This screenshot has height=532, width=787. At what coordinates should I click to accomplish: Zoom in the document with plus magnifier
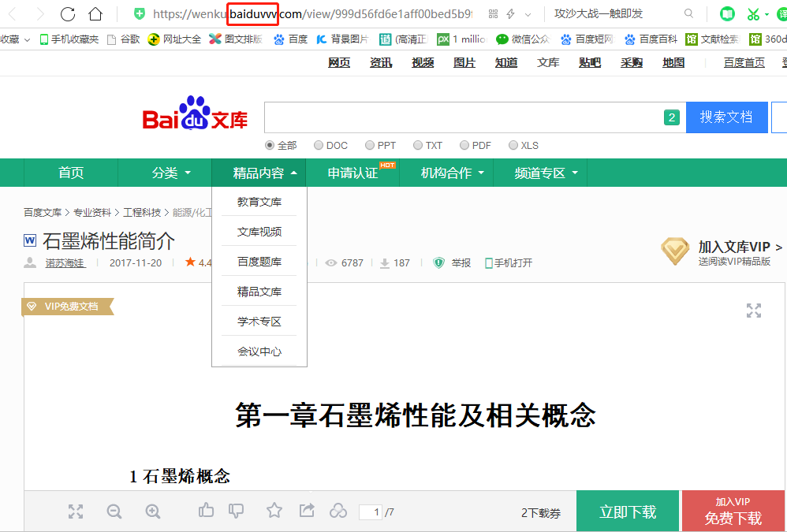point(153,512)
